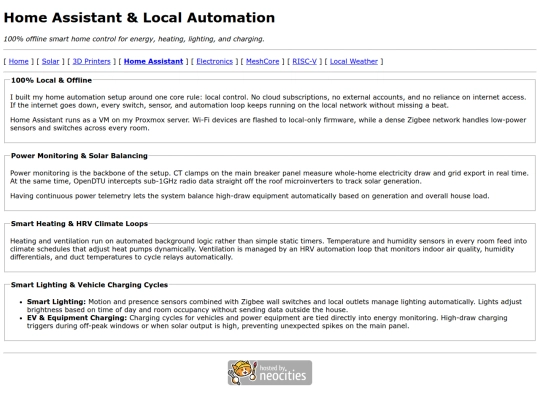
Task: Click the '100% Local & Offline' section heading
Action: tap(51, 80)
